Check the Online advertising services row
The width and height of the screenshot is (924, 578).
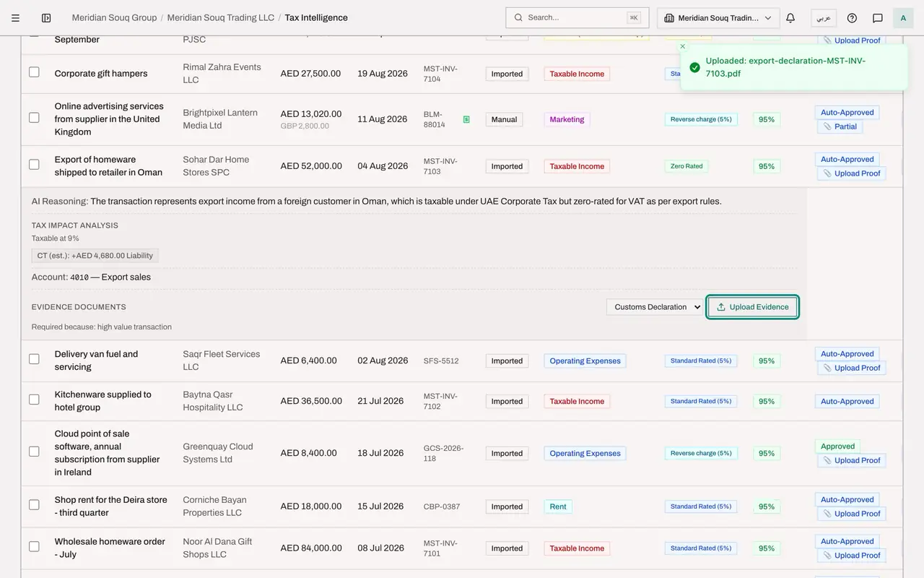coord(34,118)
